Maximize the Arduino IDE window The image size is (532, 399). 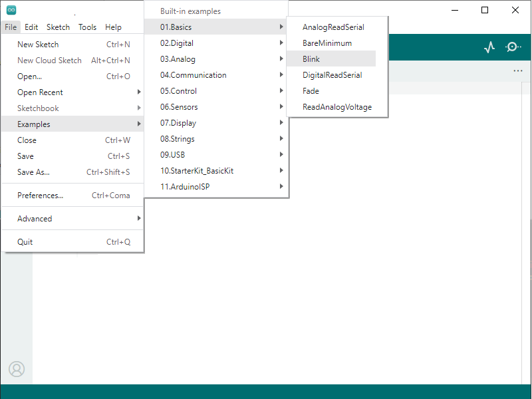(x=485, y=10)
